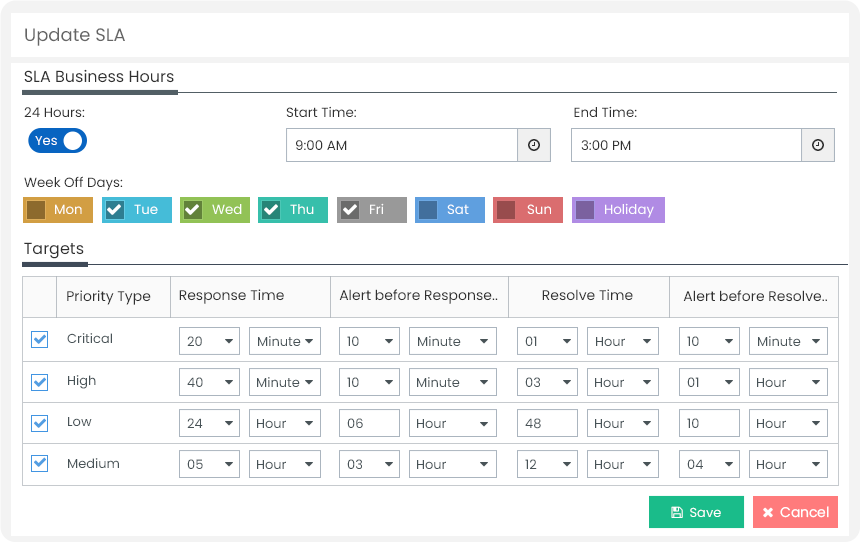This screenshot has height=542, width=860.
Task: Open the Start Time clock picker
Action: (x=534, y=145)
